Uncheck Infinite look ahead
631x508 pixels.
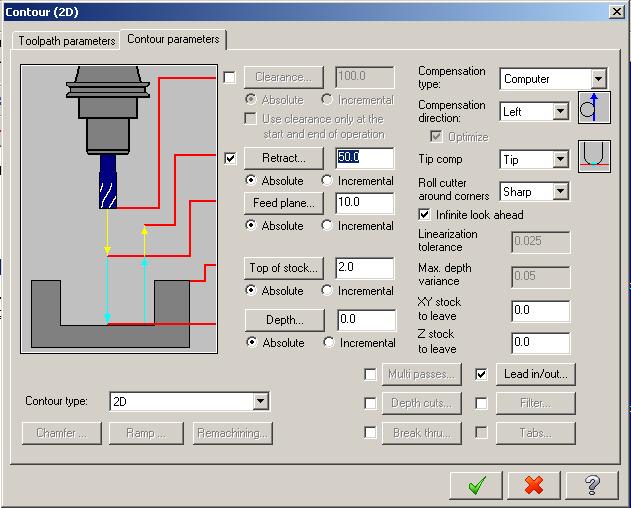click(424, 215)
